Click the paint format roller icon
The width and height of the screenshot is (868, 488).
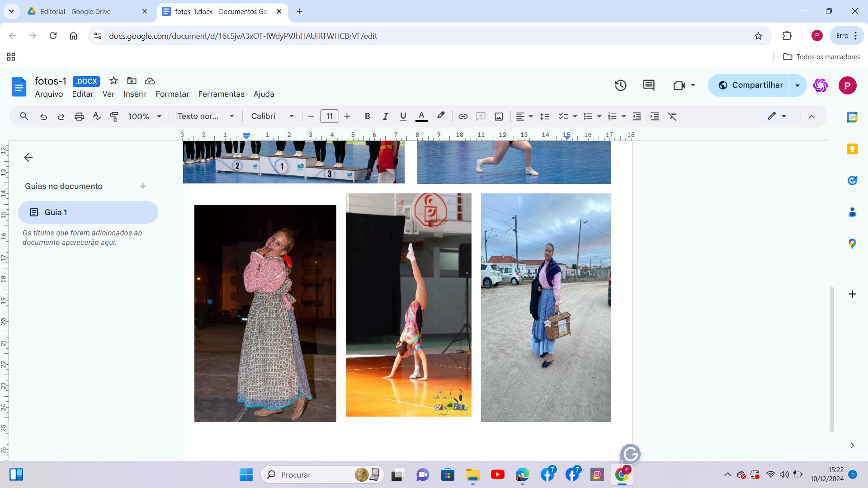(114, 117)
